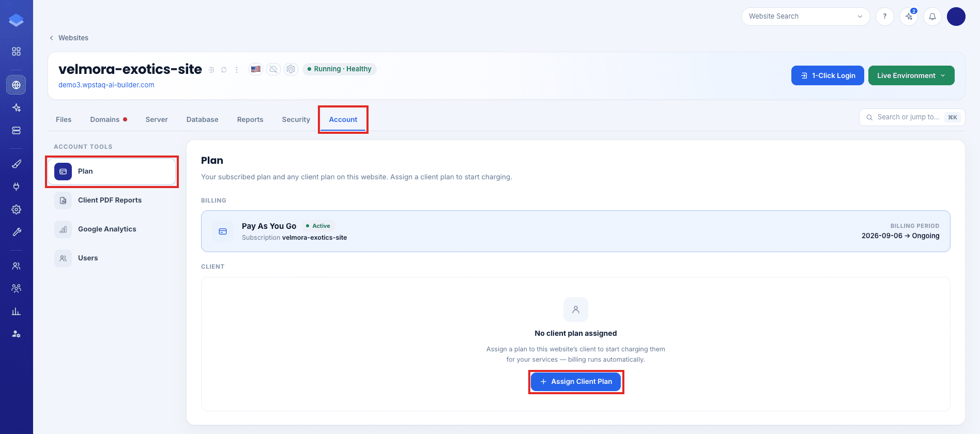Switch to the Domains tab

click(109, 119)
